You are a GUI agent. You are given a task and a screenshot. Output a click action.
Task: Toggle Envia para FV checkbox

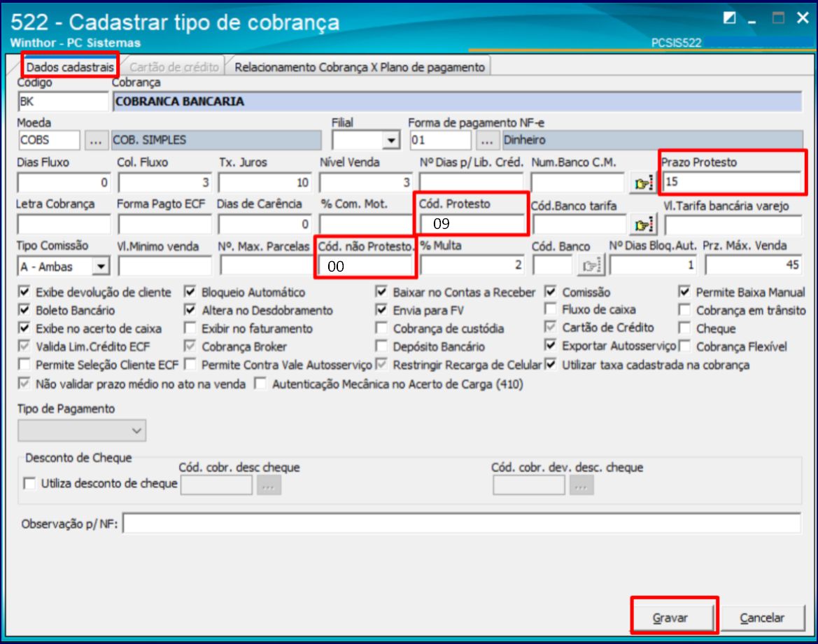(x=381, y=310)
